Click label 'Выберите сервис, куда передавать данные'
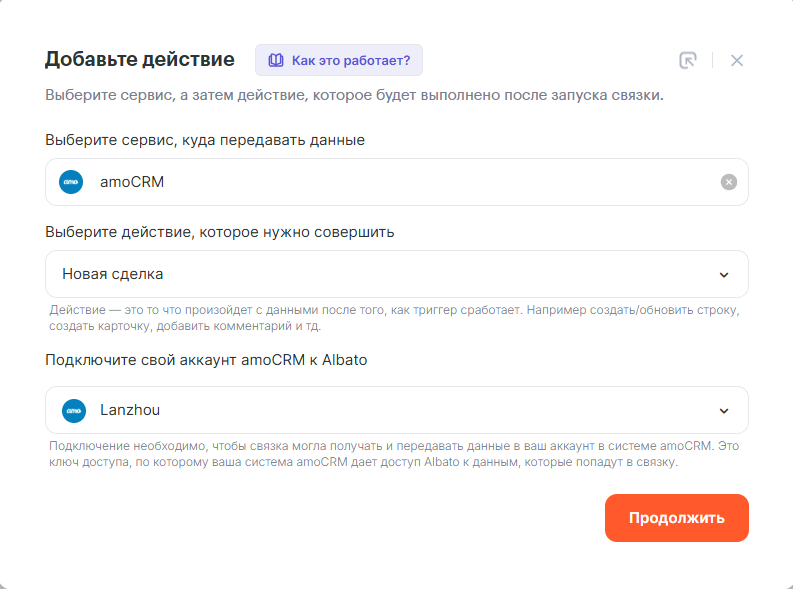The image size is (793, 589). point(205,140)
